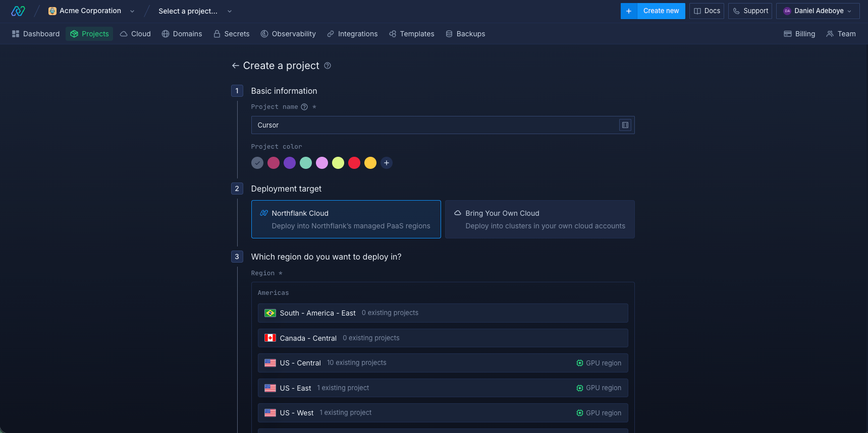Click the name generator icon in the Project name field

click(625, 125)
